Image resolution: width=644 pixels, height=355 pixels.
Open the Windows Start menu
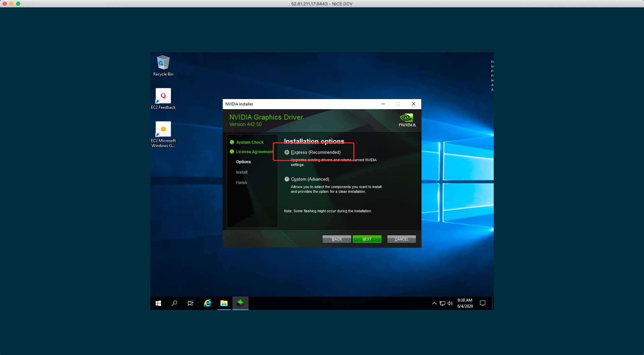tap(158, 303)
